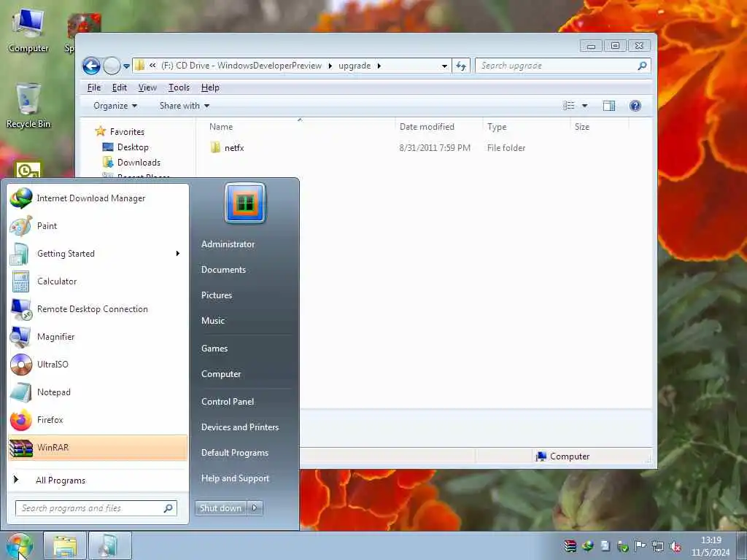The height and width of the screenshot is (560, 747).
Task: Open Calculator from the Start menu
Action: pos(98,281)
